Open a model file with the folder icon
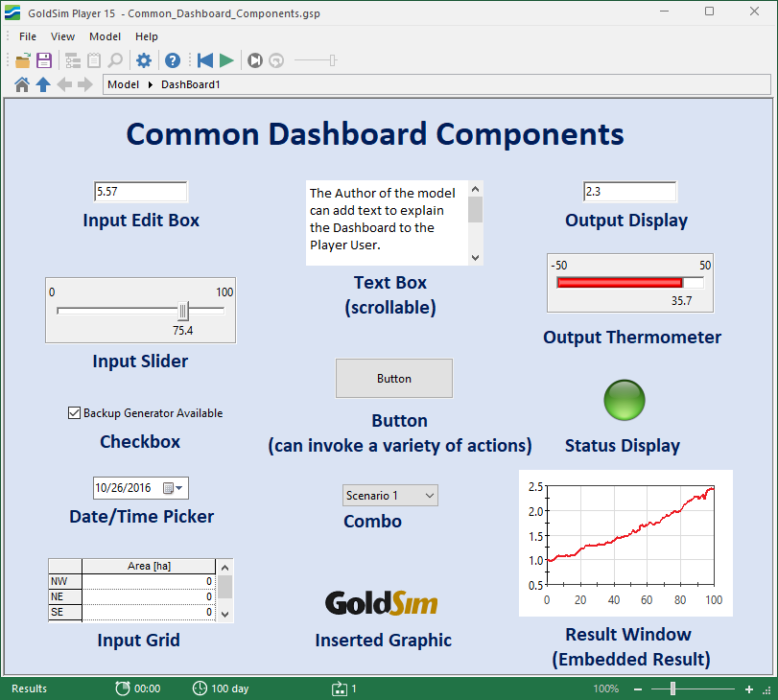This screenshot has height=700, width=778. pos(22,60)
